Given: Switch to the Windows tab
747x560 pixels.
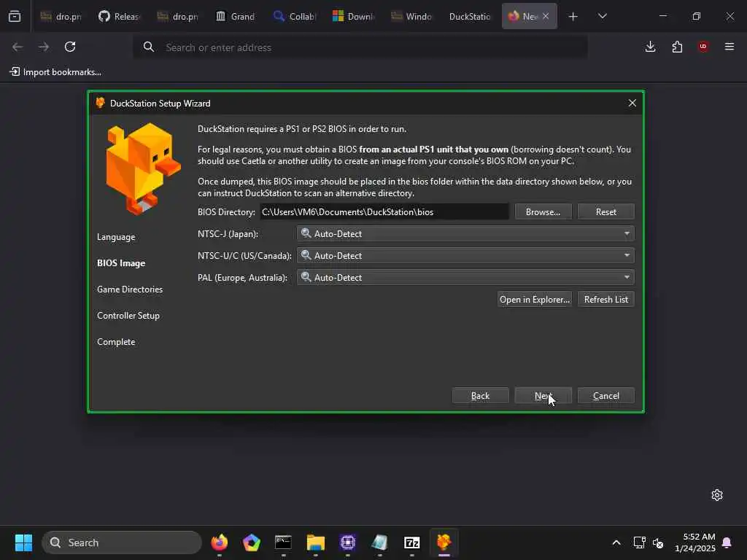Looking at the screenshot, I should (x=411, y=16).
